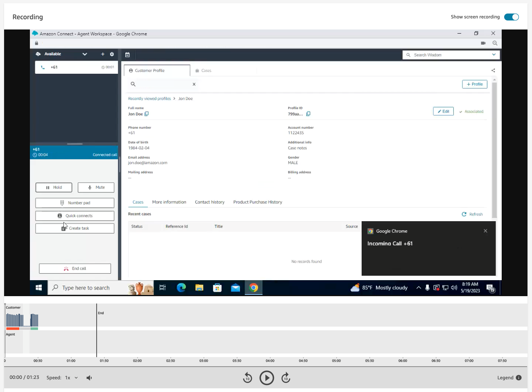Dismiss the Incoming Call notification
This screenshot has width=532, height=392.
[485, 231]
